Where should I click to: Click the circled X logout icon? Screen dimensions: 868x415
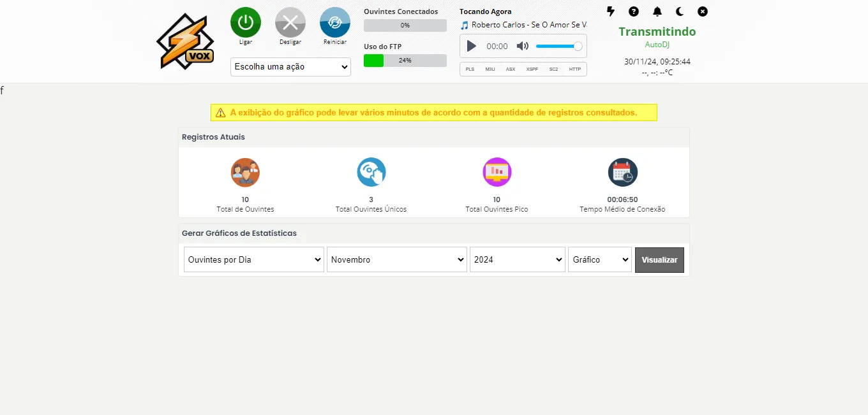(x=703, y=11)
